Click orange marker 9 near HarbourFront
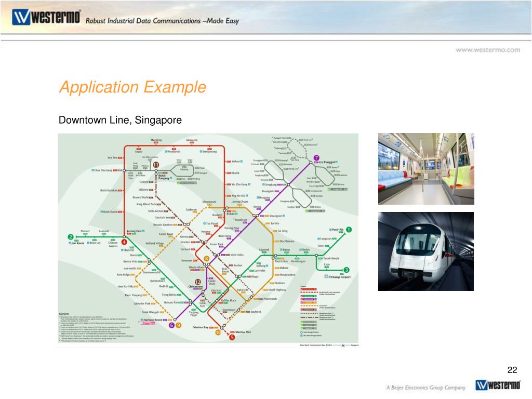The height and width of the screenshot is (399, 532). [178, 325]
